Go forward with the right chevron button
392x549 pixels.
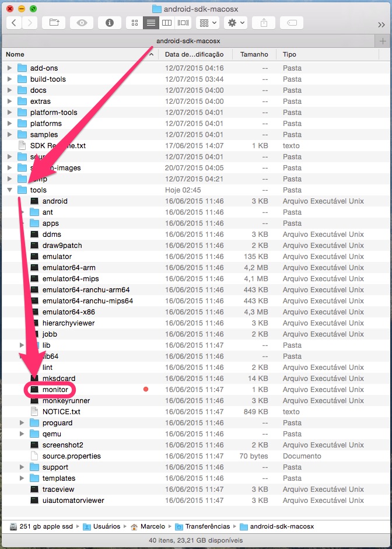[29, 23]
